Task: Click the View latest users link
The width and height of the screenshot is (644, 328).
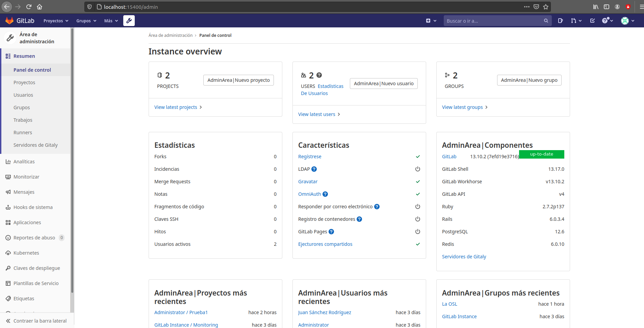Action: [x=316, y=114]
